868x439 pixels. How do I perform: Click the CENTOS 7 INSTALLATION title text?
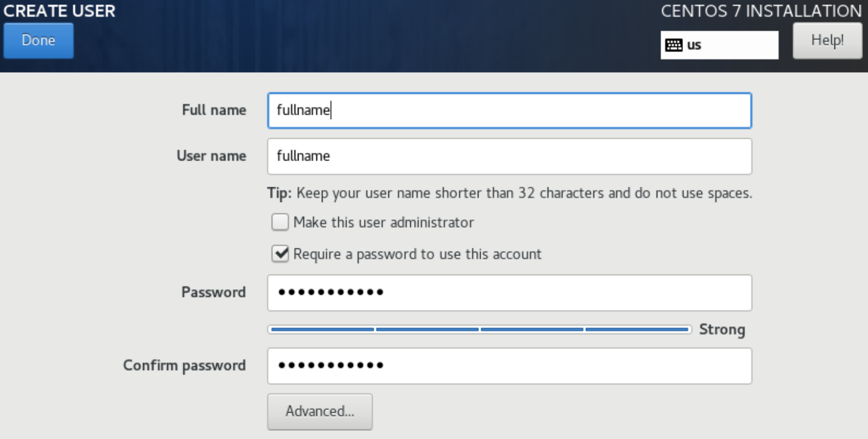tap(761, 11)
